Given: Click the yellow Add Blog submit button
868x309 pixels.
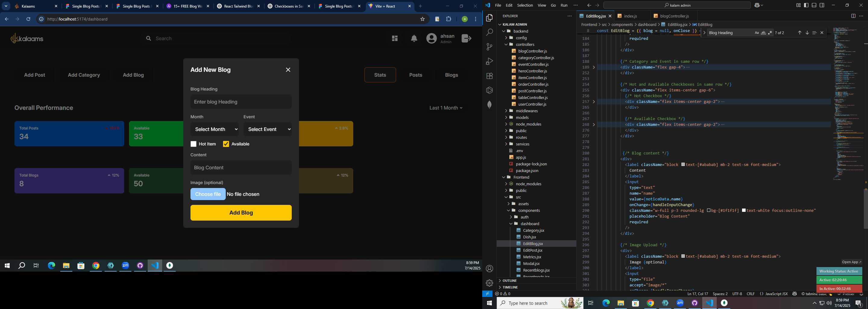Looking at the screenshot, I should [241, 213].
